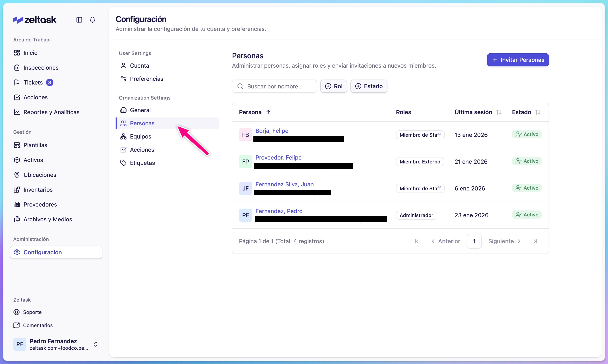Select Etiquetas under Organization Settings
Screen dimensions: 608x364
(142, 163)
